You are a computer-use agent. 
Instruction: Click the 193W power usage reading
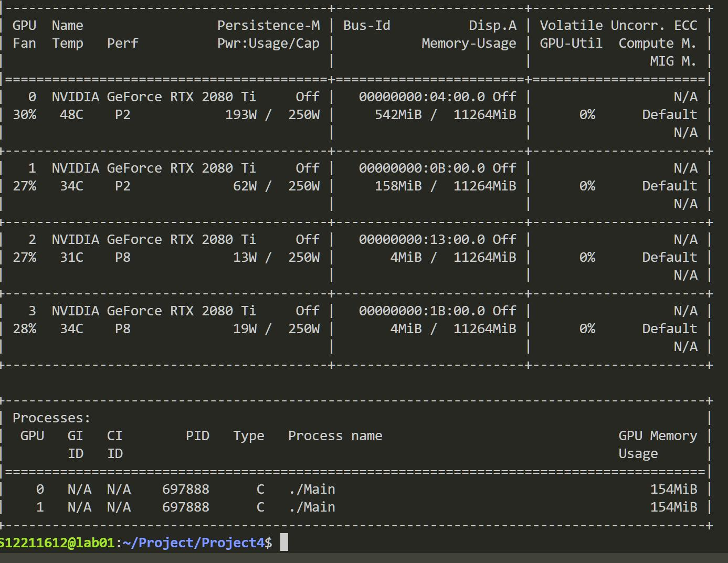(x=241, y=114)
